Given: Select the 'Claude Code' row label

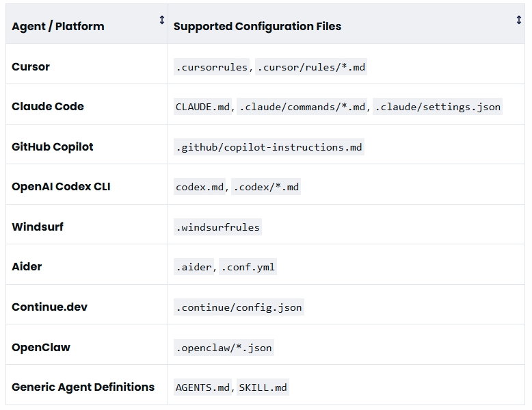Looking at the screenshot, I should coord(48,107).
